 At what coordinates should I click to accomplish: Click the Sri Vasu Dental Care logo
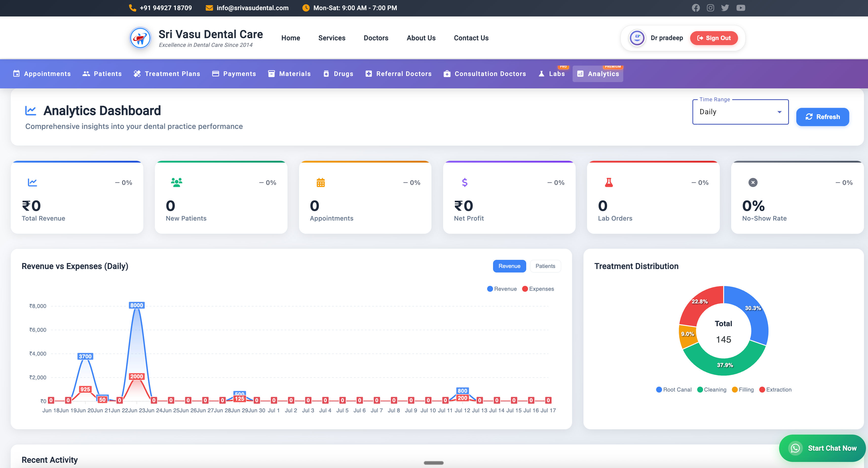[x=140, y=38]
